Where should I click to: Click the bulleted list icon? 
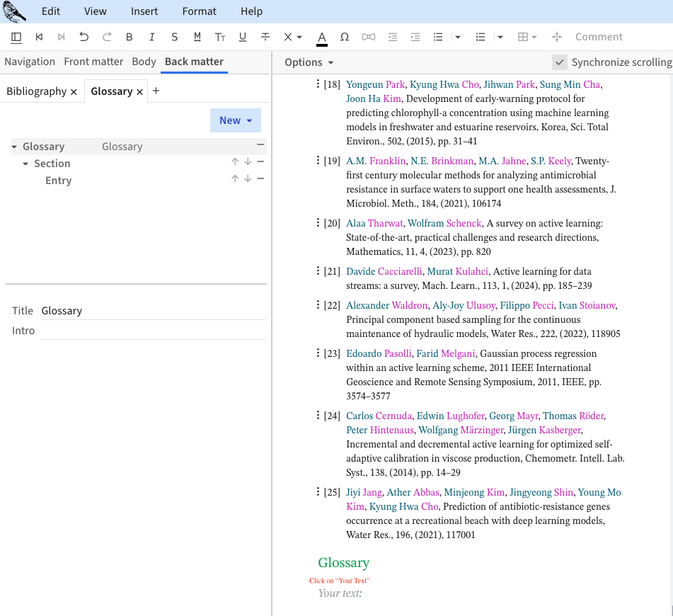(x=438, y=37)
